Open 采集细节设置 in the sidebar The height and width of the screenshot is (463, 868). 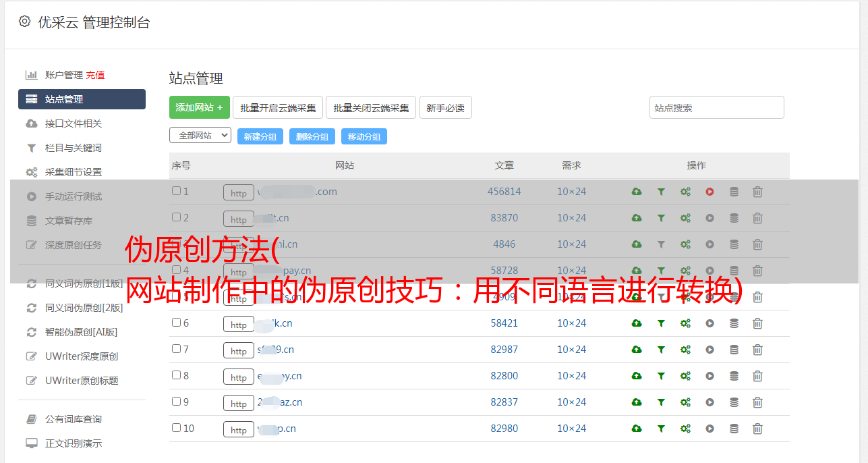(74, 172)
